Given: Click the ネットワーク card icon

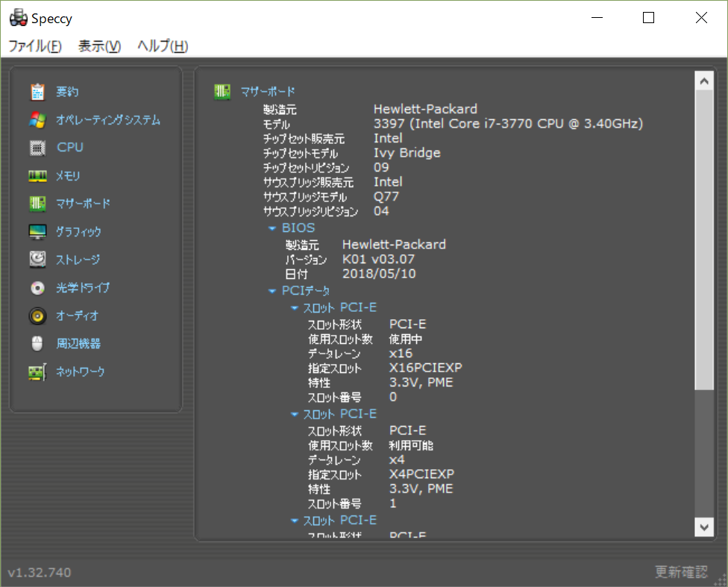Looking at the screenshot, I should (x=37, y=372).
